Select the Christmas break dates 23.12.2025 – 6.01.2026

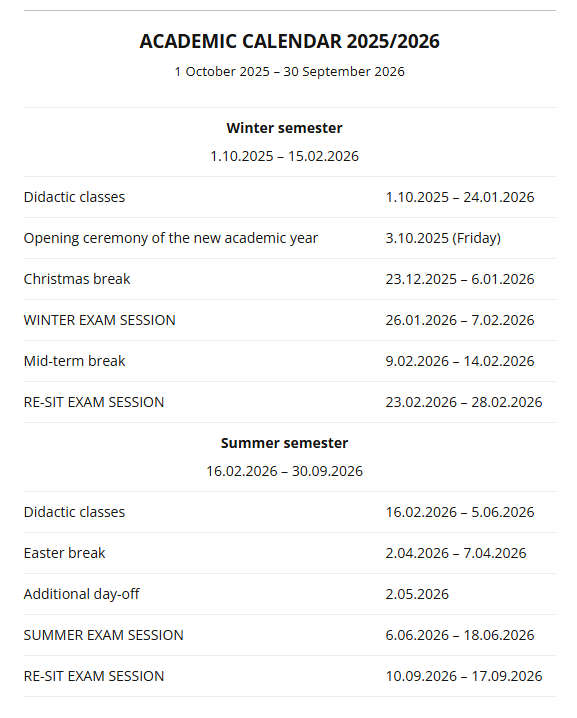460,279
